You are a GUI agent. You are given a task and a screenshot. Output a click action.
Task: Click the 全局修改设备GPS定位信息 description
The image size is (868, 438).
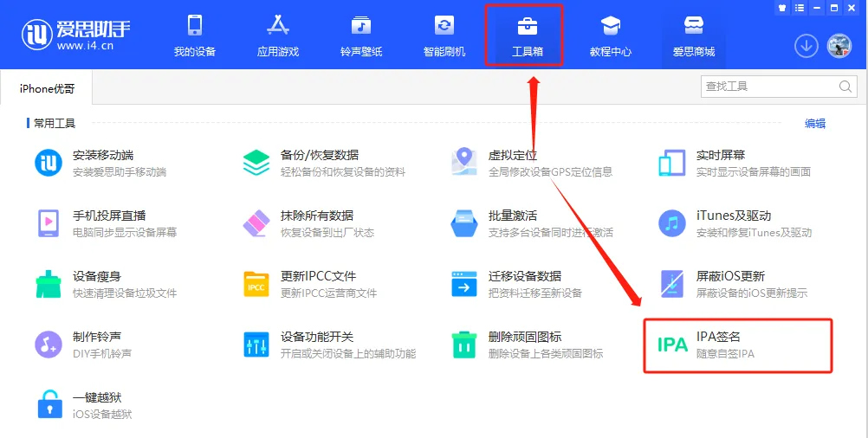pyautogui.click(x=550, y=172)
